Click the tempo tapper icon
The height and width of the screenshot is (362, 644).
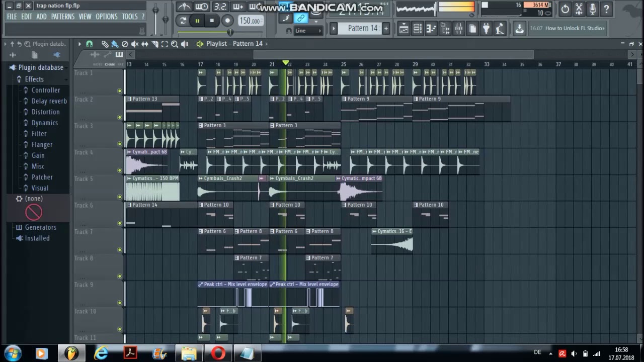[x=500, y=29]
